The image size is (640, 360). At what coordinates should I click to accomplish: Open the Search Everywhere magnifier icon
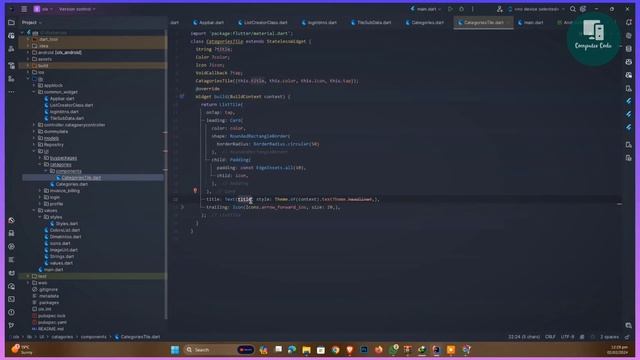(x=573, y=9)
